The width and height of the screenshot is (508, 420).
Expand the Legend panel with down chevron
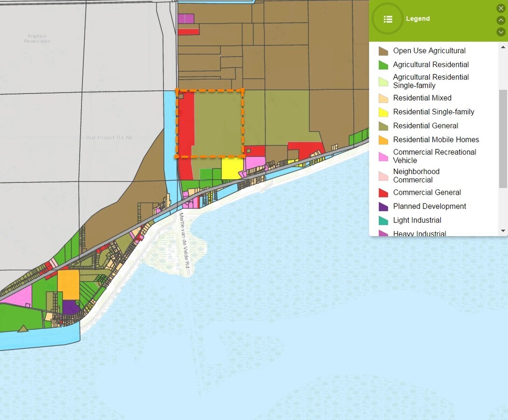501,32
